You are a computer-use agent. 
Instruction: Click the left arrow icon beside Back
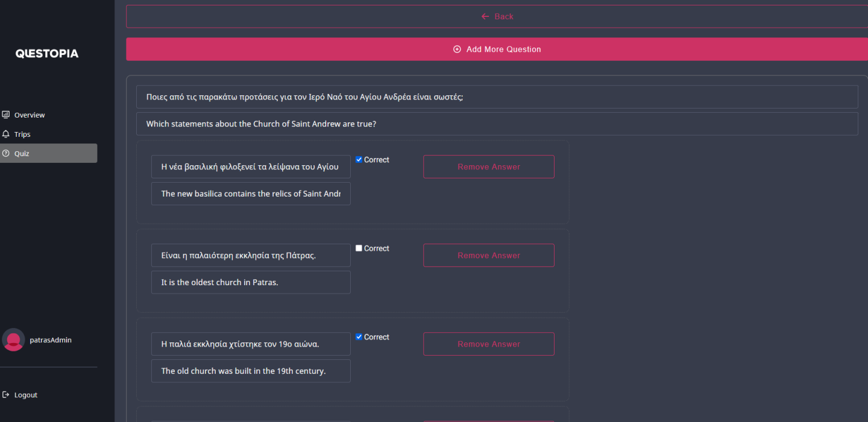click(485, 16)
